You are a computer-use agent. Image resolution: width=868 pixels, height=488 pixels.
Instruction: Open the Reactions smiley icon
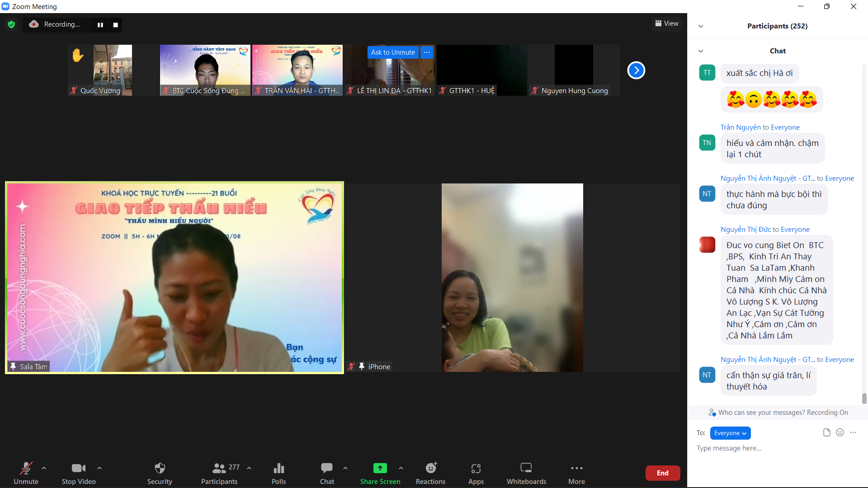[x=431, y=468]
